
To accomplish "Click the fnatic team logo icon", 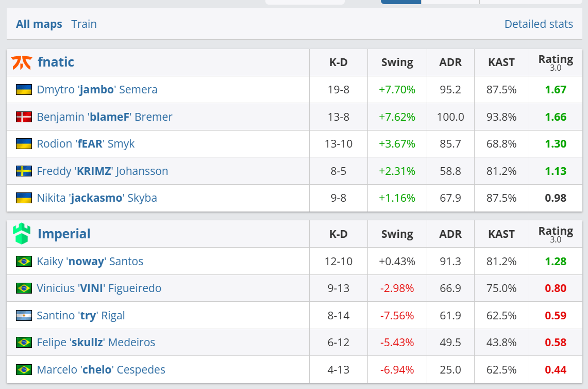I will [22, 62].
